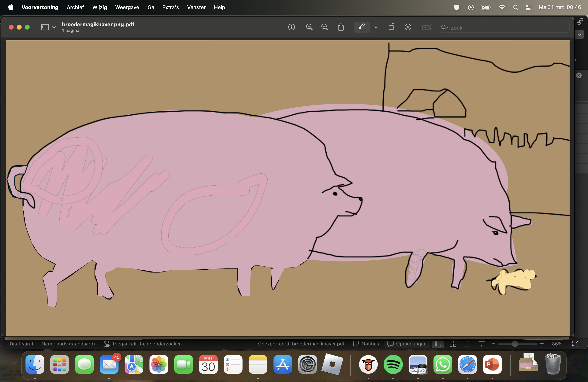Click the Opmerkingen button

(x=407, y=344)
